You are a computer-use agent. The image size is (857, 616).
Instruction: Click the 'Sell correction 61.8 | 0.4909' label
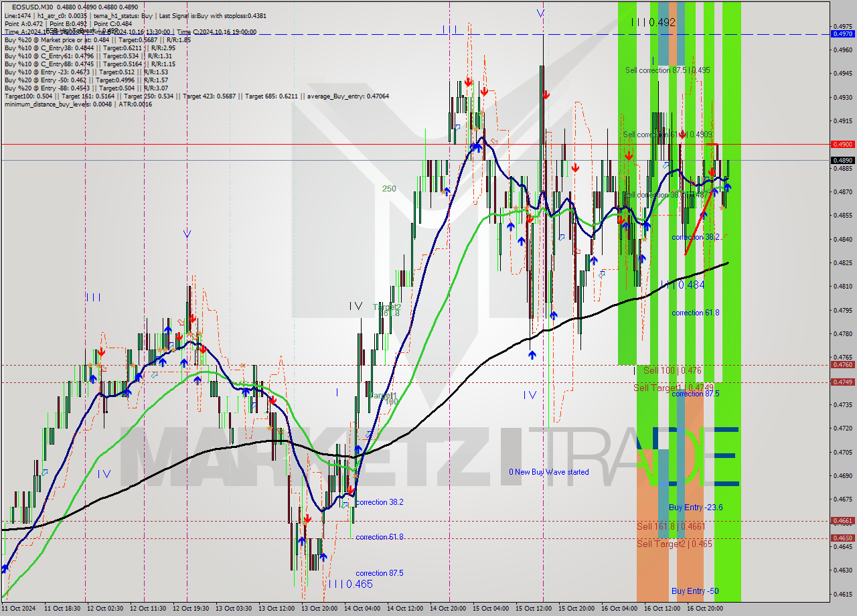[x=668, y=135]
